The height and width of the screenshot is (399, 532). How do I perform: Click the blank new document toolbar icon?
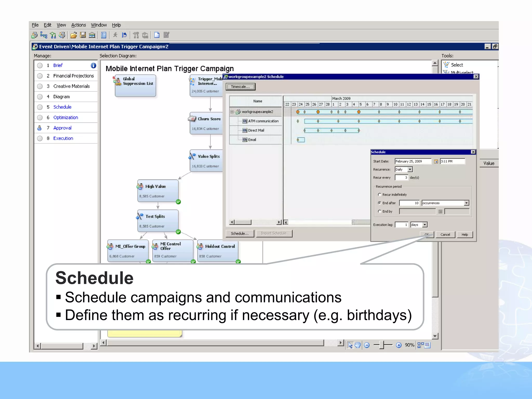coord(157,35)
